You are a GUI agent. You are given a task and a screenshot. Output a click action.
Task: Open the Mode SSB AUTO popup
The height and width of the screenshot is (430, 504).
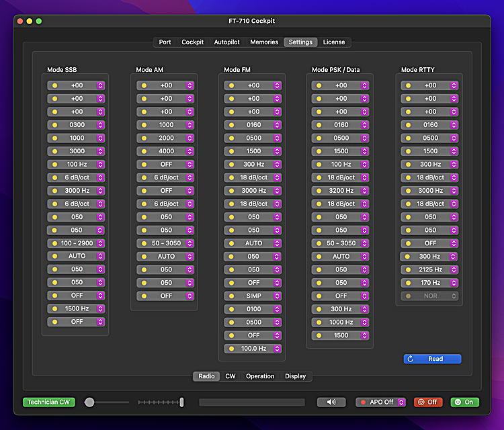76,256
